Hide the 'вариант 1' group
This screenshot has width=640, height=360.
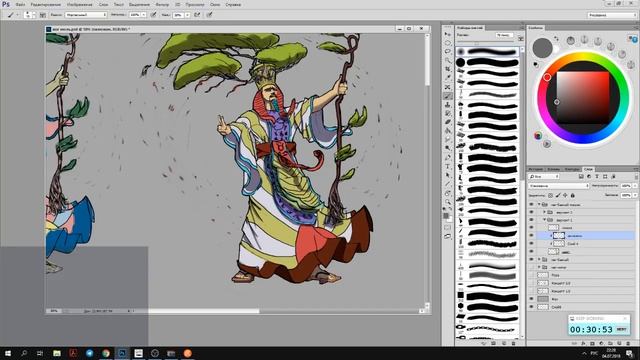coord(531,220)
